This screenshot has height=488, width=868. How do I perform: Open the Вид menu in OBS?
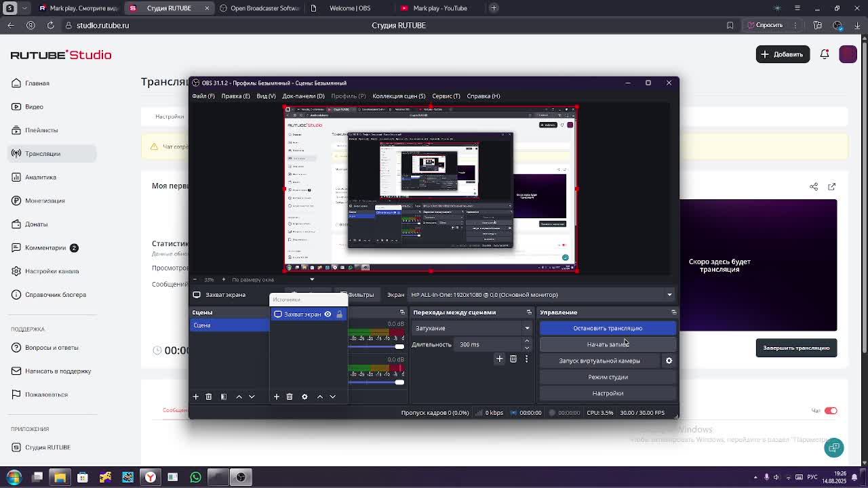(266, 96)
